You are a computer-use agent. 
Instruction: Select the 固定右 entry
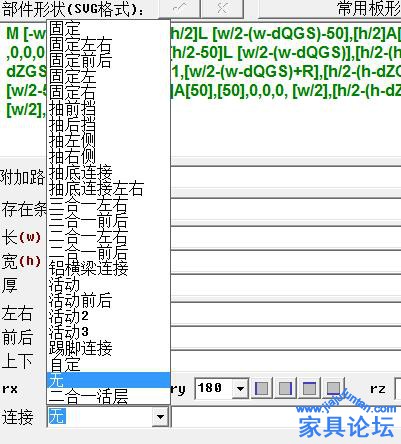(x=108, y=92)
